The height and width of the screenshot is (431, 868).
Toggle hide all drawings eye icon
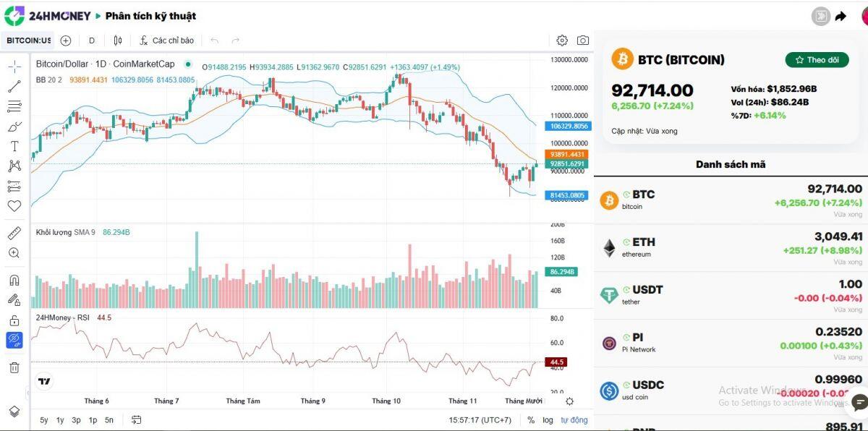(x=14, y=339)
